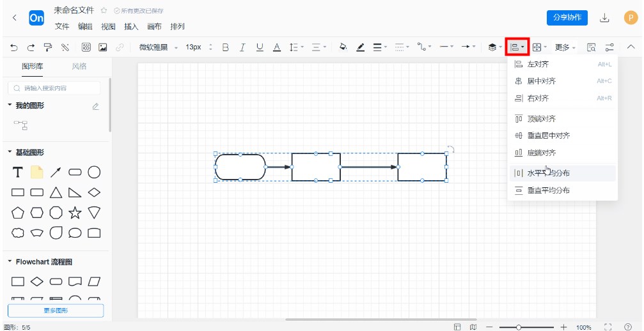This screenshot has height=331, width=644.
Task: Click the redo arrow icon
Action: pyautogui.click(x=31, y=47)
